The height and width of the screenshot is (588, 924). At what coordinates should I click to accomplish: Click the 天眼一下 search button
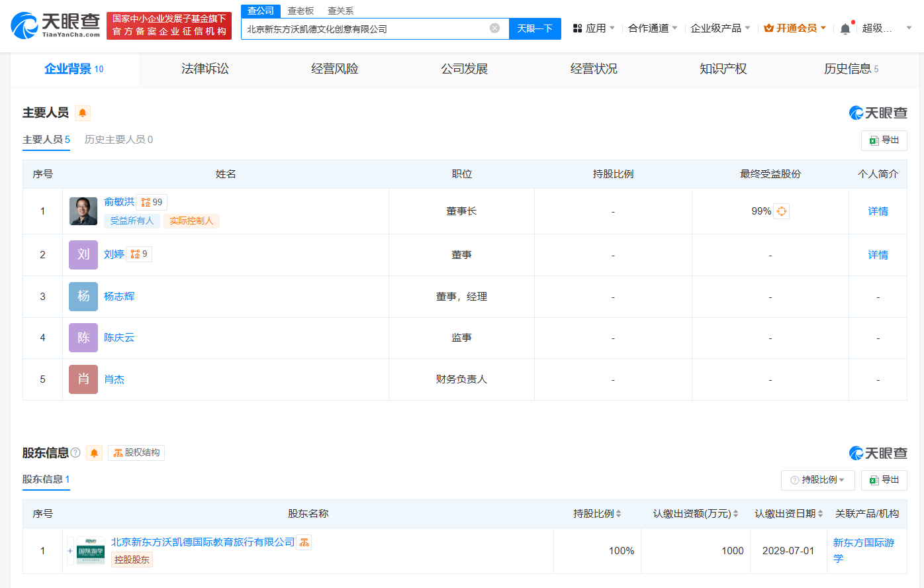[535, 28]
